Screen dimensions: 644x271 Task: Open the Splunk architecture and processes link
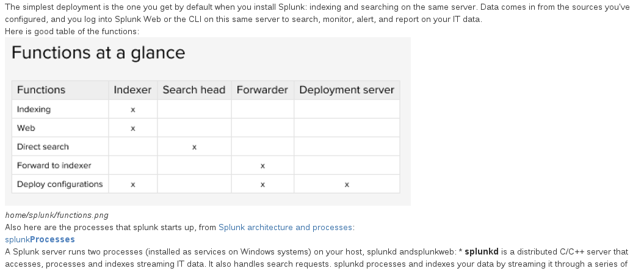coord(285,228)
